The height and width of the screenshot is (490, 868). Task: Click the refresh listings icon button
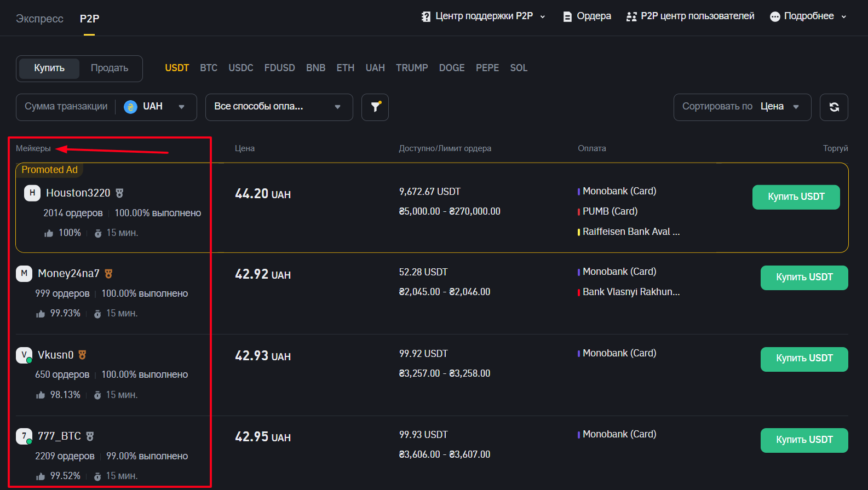tap(833, 107)
